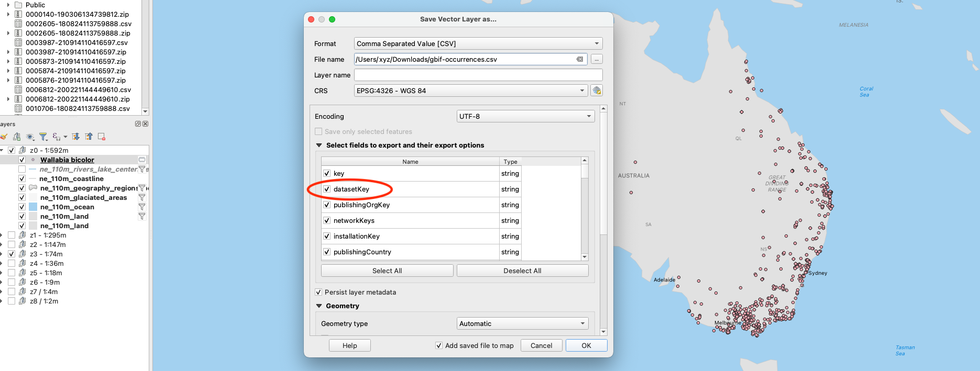
Task: Uncheck the publishingCountry field checkbox
Action: click(327, 252)
